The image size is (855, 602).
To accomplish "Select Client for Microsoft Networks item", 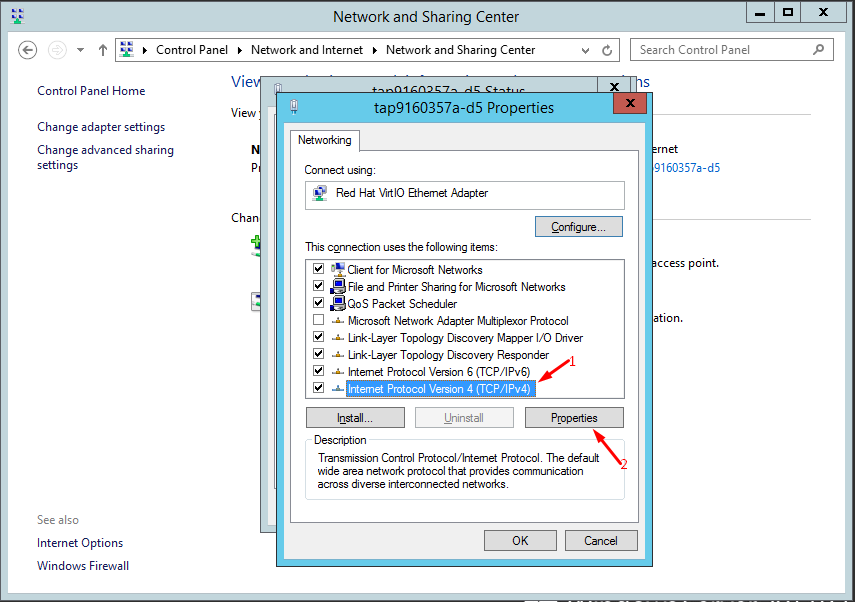I will click(414, 270).
